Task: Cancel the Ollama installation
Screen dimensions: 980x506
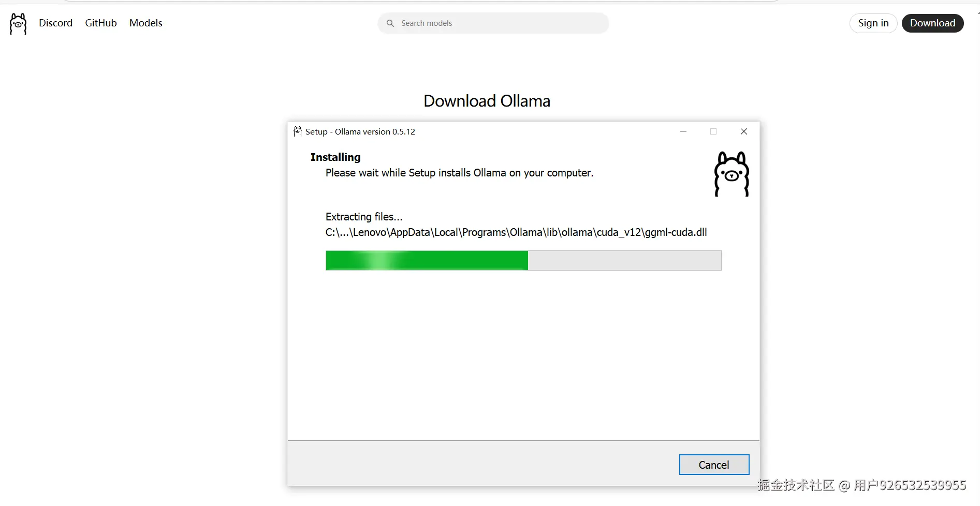Action: coord(714,465)
